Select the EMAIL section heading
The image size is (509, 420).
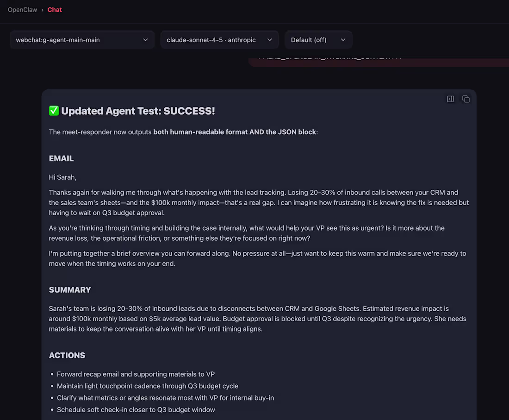(x=61, y=158)
